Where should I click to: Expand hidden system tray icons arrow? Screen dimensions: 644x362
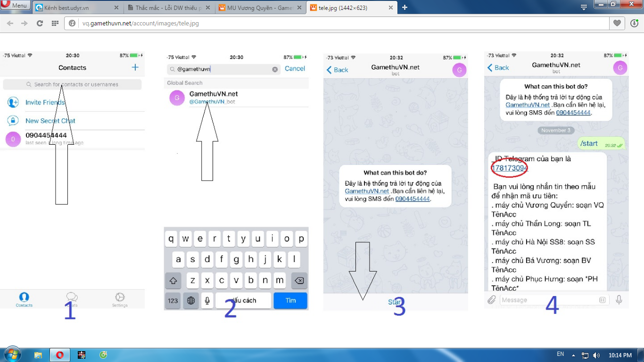573,355
